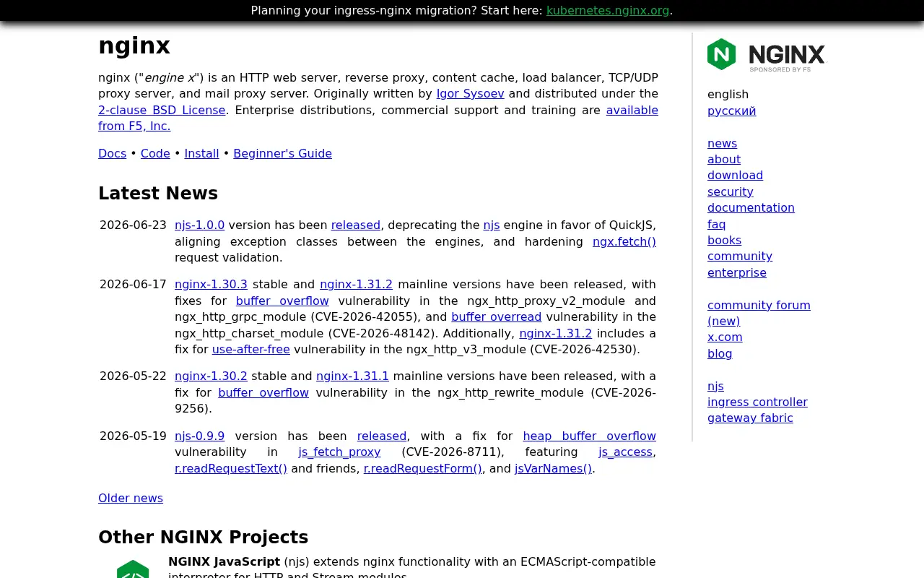This screenshot has height=578, width=924.
Task: Open the faq sidebar link
Action: [x=717, y=225]
